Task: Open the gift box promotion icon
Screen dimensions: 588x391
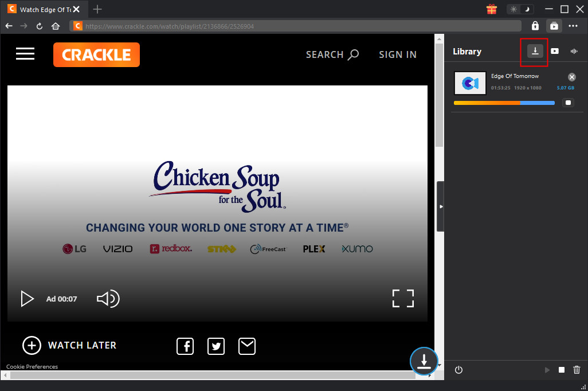Action: click(491, 9)
